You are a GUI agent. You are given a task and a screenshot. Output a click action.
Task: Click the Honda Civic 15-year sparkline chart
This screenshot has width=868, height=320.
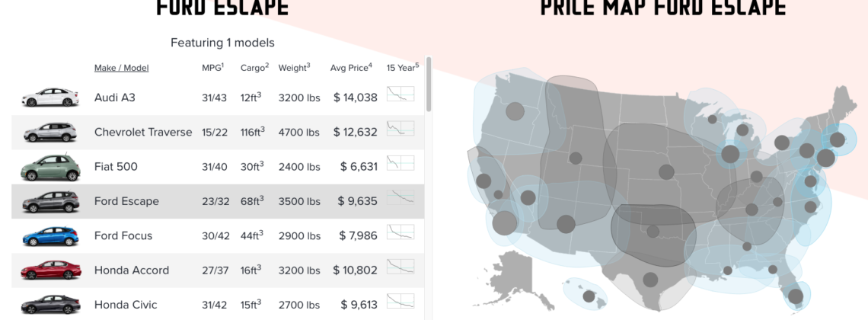pyautogui.click(x=400, y=301)
